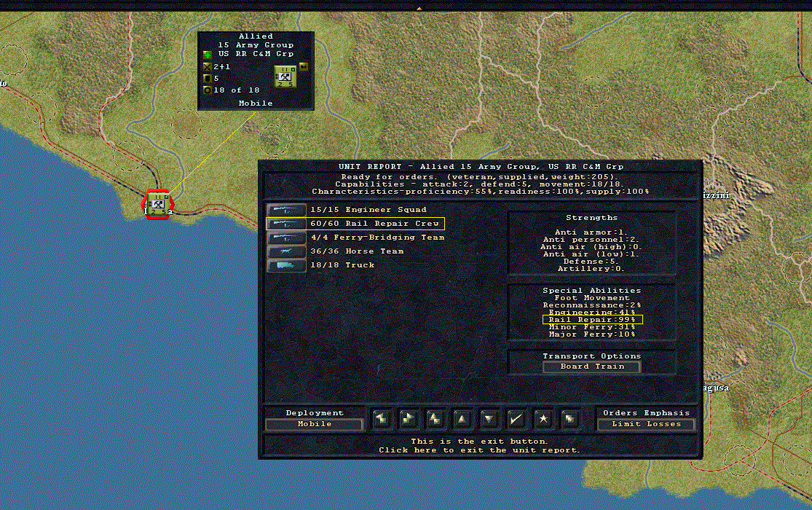
Task: Click the unit counter image in the unit popup
Action: pyautogui.click(x=285, y=76)
